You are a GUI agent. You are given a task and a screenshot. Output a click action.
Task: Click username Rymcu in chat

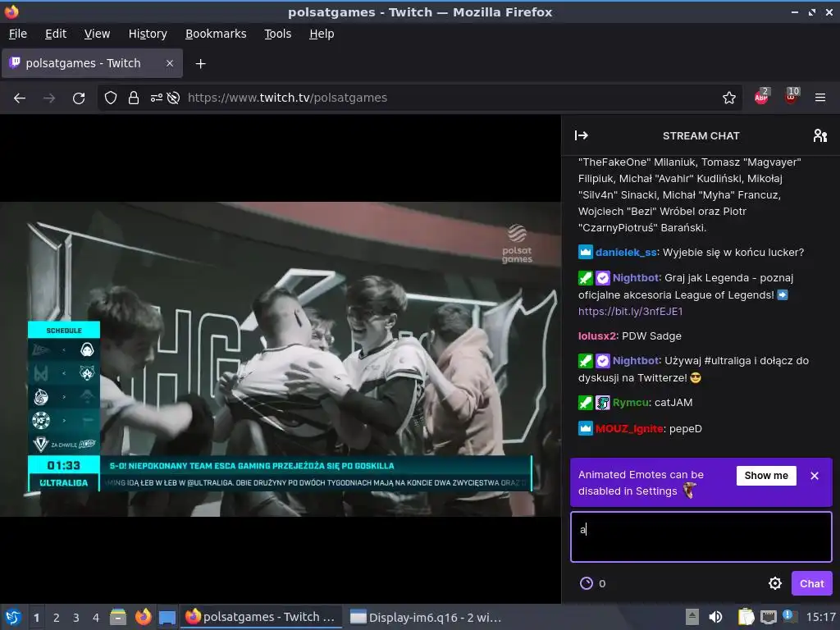[x=631, y=402]
